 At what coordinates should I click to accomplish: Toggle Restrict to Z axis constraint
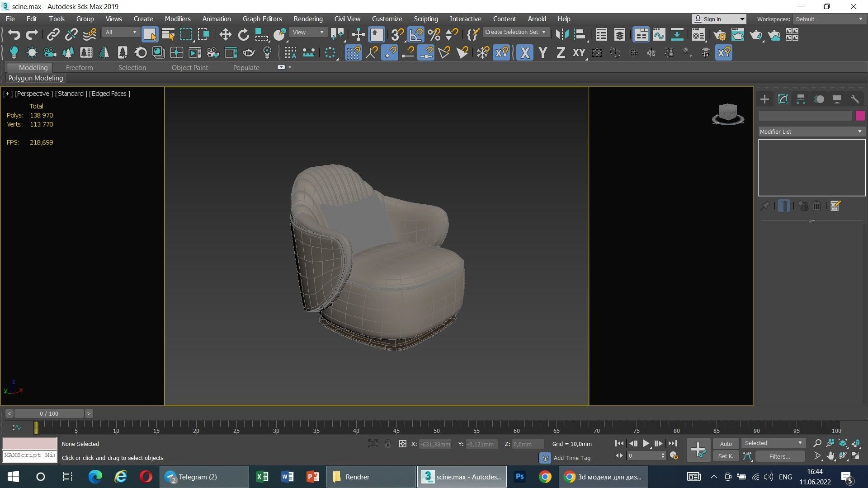[561, 53]
